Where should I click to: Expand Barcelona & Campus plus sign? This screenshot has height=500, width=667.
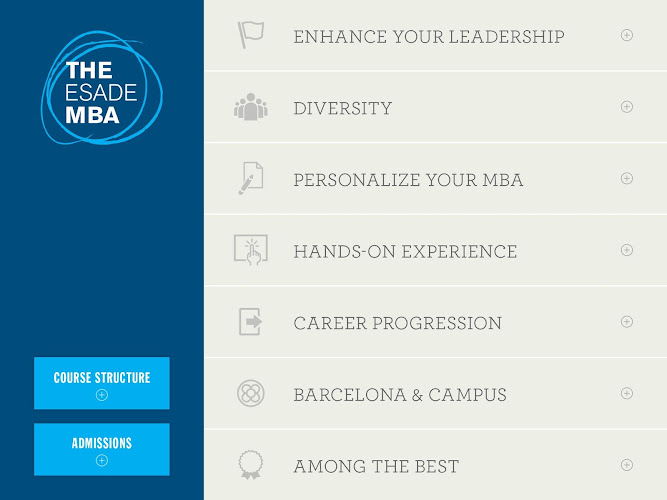pos(627,393)
